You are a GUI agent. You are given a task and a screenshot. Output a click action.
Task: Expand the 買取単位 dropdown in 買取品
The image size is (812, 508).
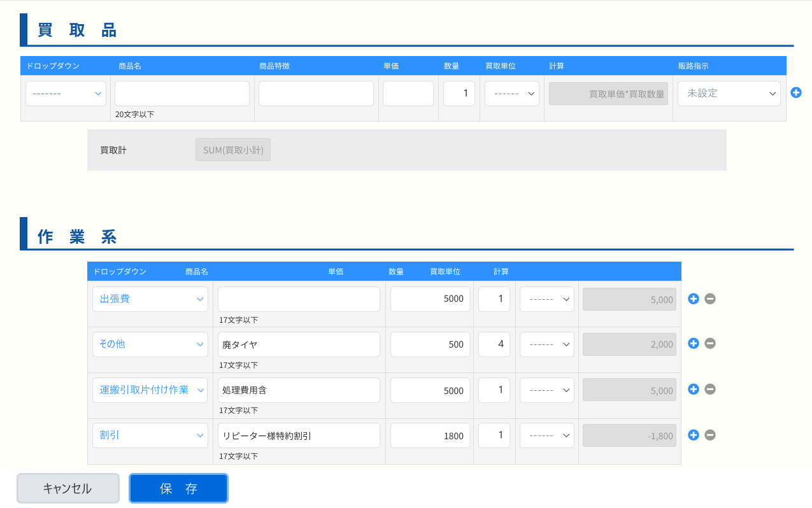(x=511, y=94)
